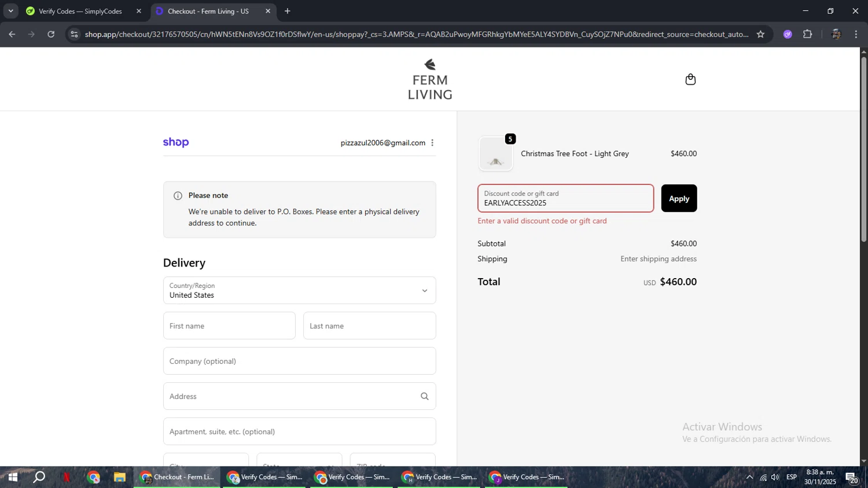Bookmark this page with star icon
Viewport: 868px width, 488px height.
[760, 34]
